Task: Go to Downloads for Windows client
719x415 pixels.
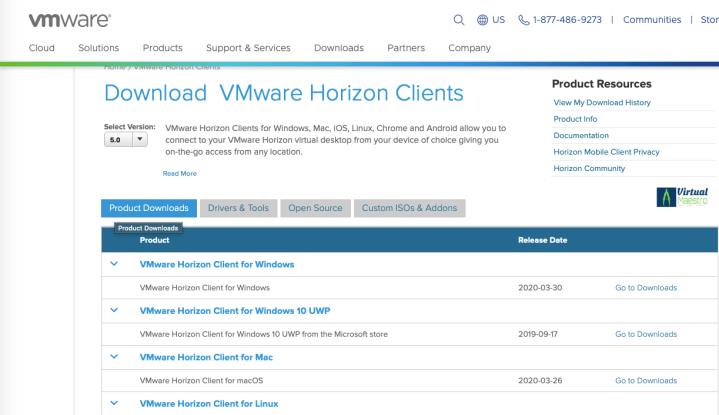Action: 645,288
